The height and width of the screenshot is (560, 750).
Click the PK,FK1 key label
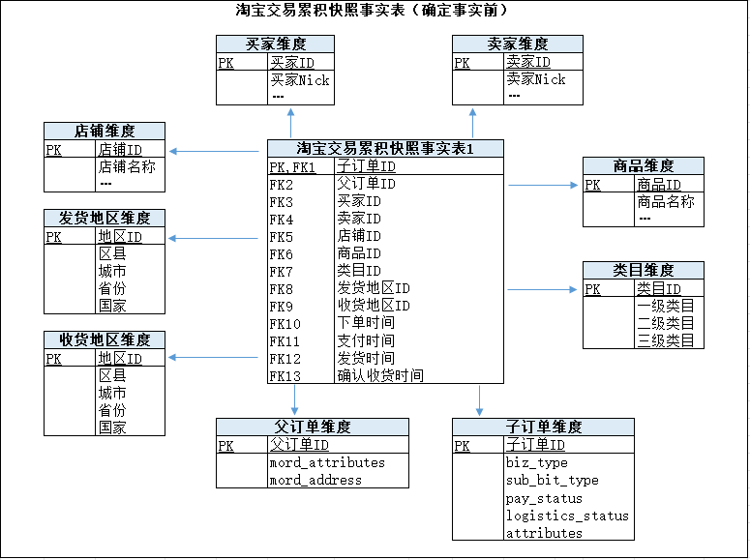pos(292,167)
